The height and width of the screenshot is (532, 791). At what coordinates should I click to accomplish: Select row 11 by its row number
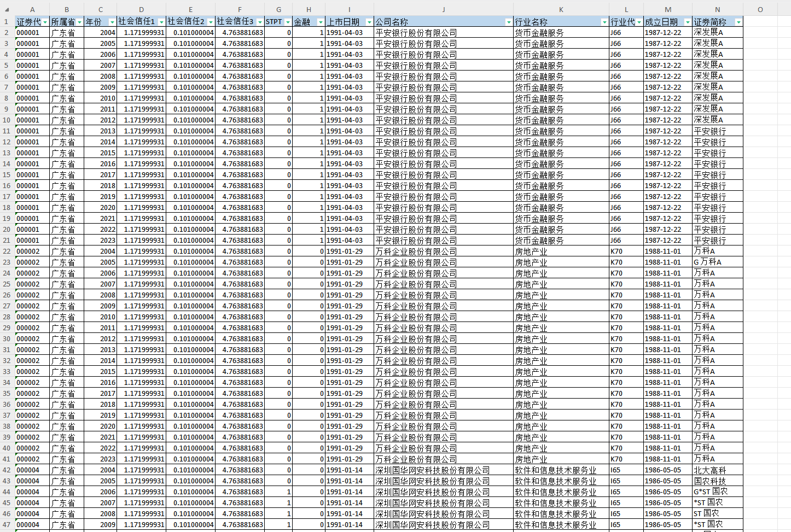(x=7, y=131)
